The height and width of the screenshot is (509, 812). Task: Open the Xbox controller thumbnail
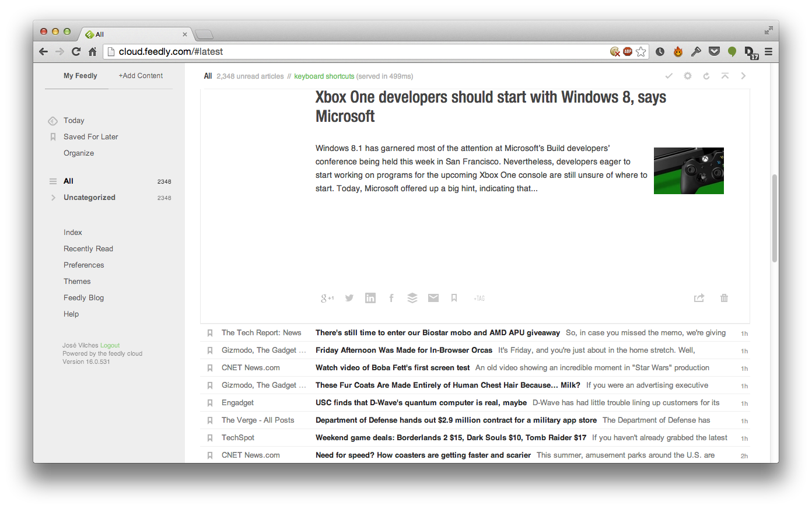point(688,171)
